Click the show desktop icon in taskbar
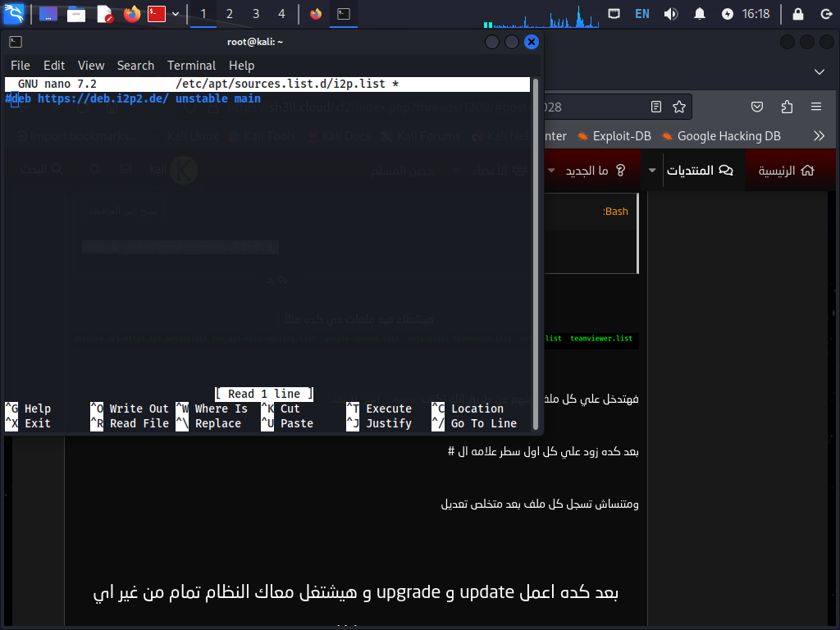 (48, 14)
